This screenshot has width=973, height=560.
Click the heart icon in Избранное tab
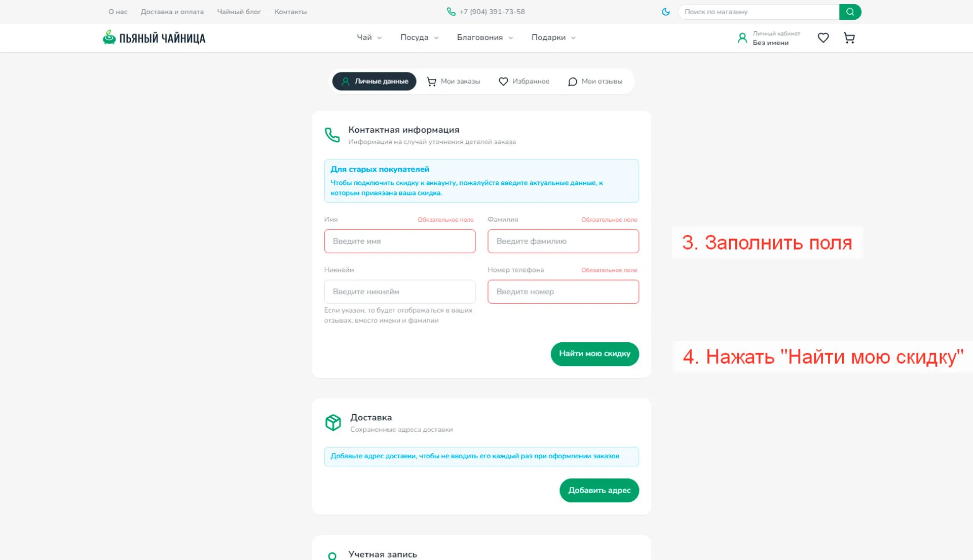tap(503, 82)
